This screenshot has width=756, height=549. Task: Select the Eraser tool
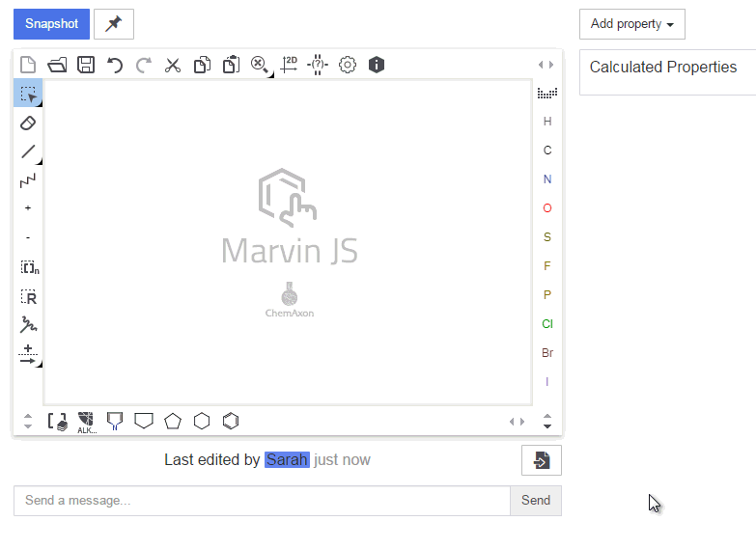[x=28, y=123]
